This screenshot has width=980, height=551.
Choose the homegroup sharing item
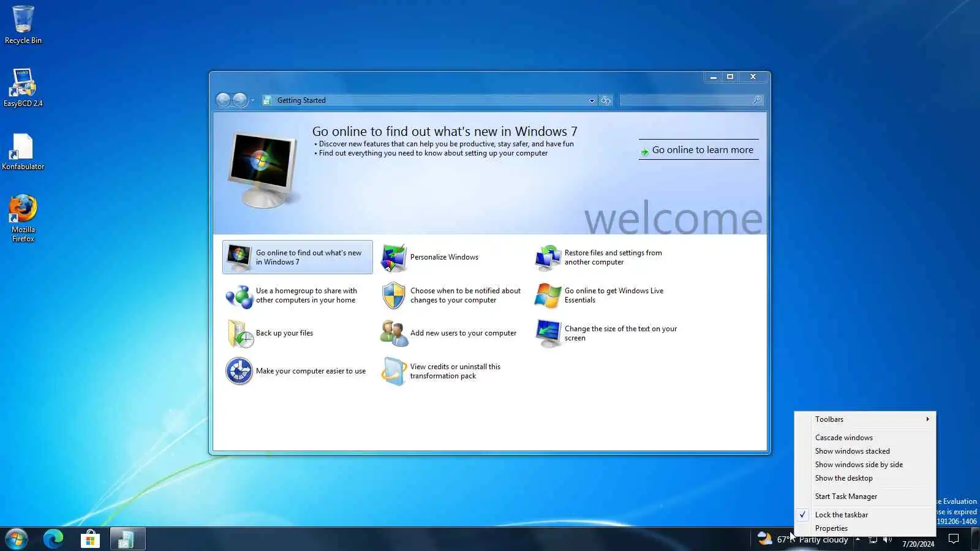point(292,296)
